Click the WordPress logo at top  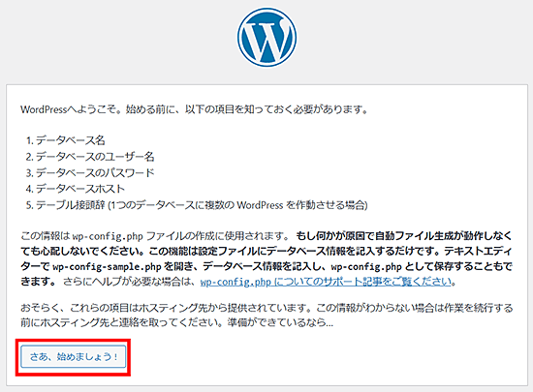coord(266,38)
